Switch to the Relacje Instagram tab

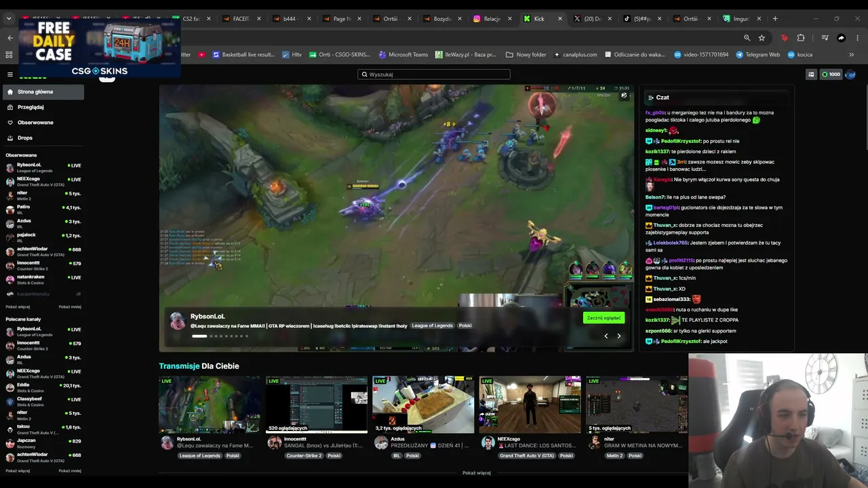pos(492,18)
